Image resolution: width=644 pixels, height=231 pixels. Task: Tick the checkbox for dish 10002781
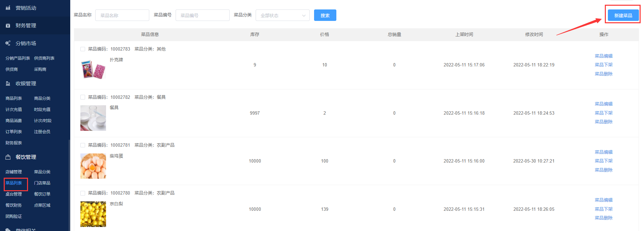[83, 145]
